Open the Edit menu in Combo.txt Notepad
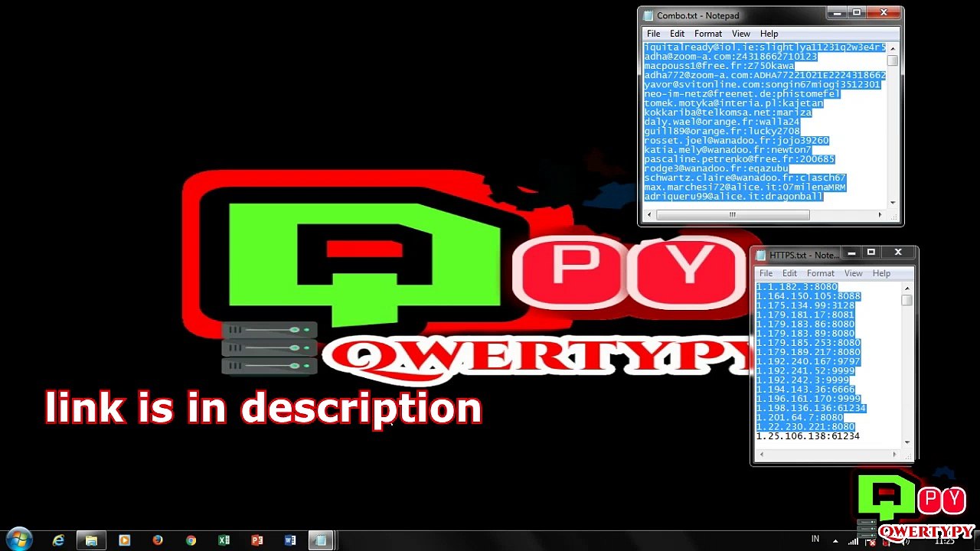This screenshot has width=980, height=551. [678, 34]
